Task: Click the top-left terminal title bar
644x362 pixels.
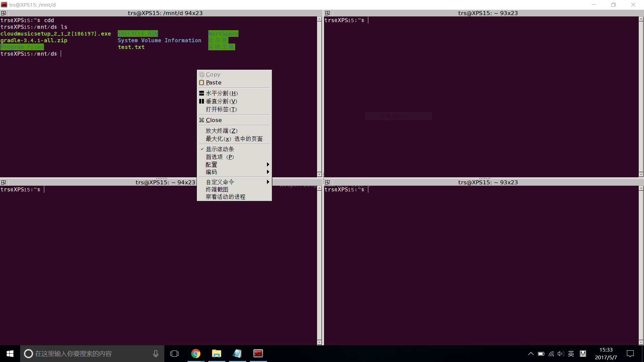Action: [165, 13]
